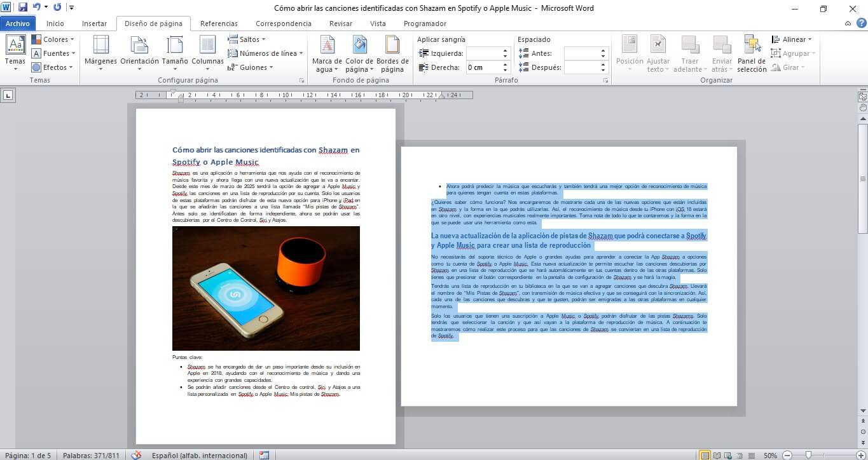Click the Traer adelante icon
This screenshot has width=868, height=460.
(690, 44)
